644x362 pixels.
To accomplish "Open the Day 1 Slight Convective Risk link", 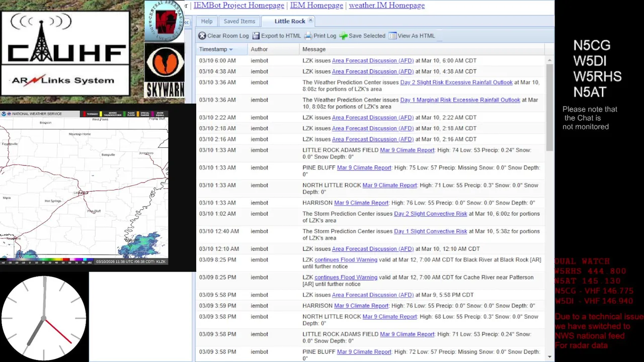I will 431,231.
